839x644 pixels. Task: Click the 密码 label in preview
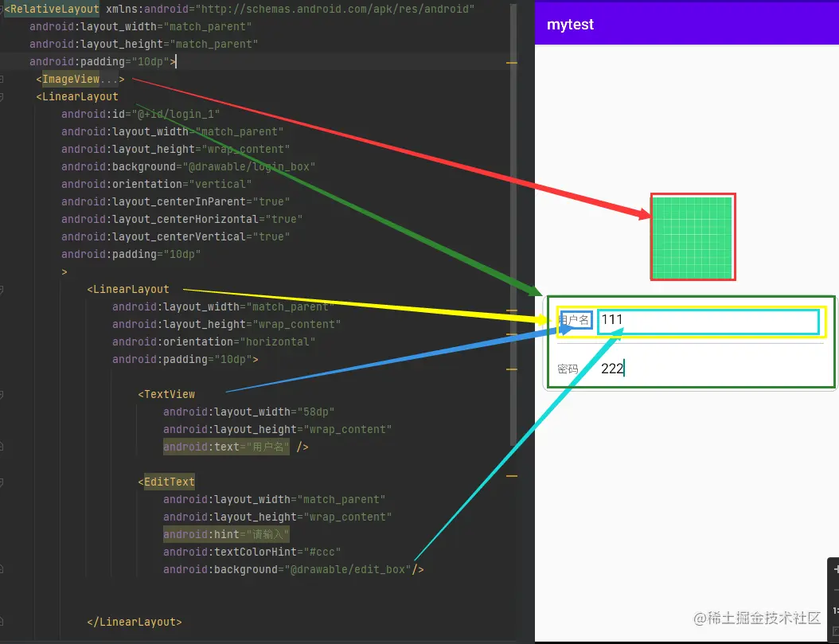568,369
